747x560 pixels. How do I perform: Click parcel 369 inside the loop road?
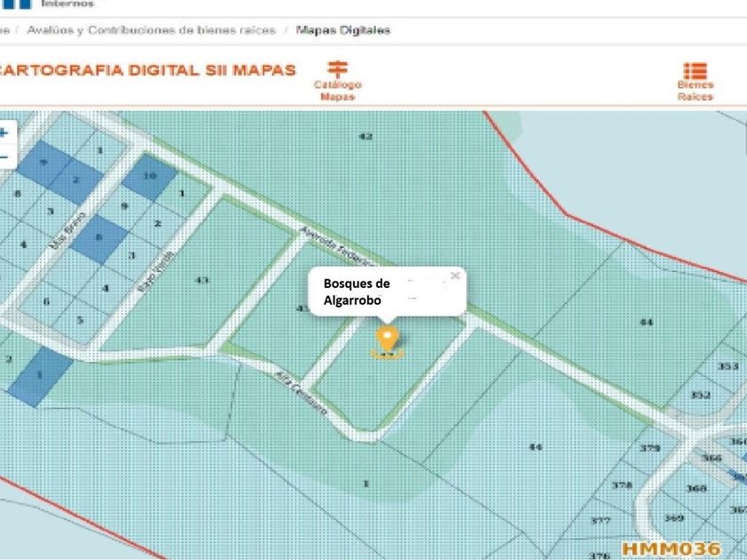coord(674,517)
